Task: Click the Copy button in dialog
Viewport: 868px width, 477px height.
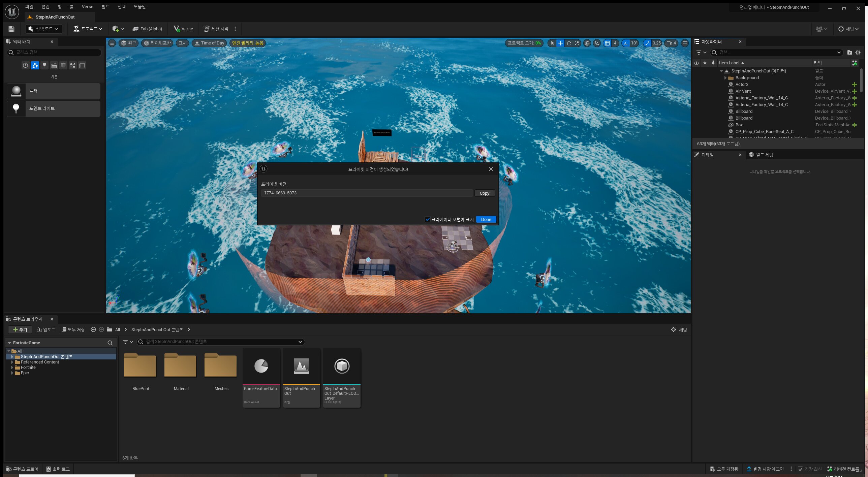Action: (x=484, y=193)
